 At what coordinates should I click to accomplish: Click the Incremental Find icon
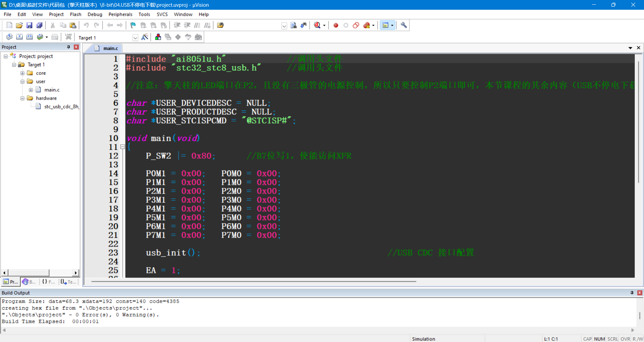(304, 25)
